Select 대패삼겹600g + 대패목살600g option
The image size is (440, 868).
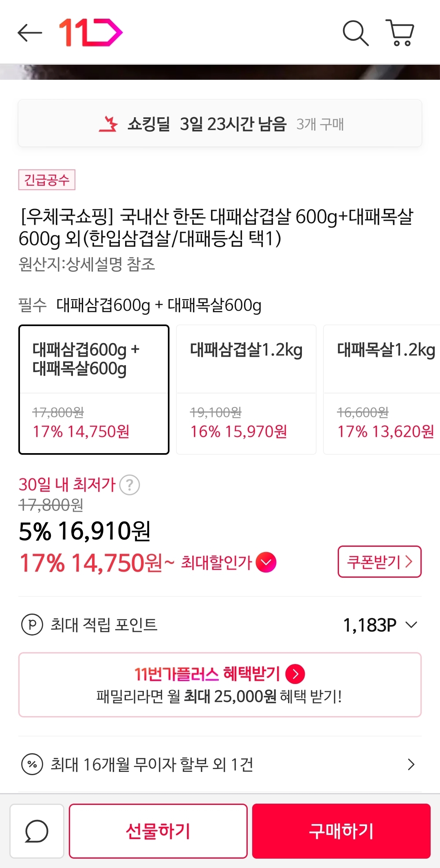(x=94, y=389)
